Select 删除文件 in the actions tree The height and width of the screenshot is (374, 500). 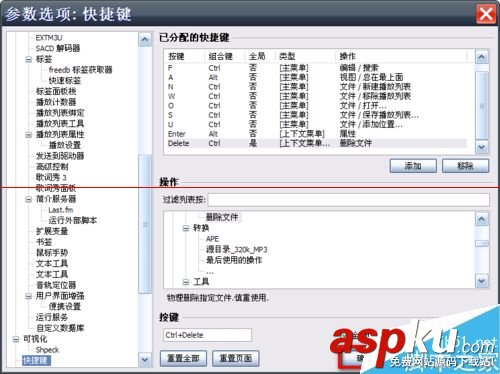(222, 217)
